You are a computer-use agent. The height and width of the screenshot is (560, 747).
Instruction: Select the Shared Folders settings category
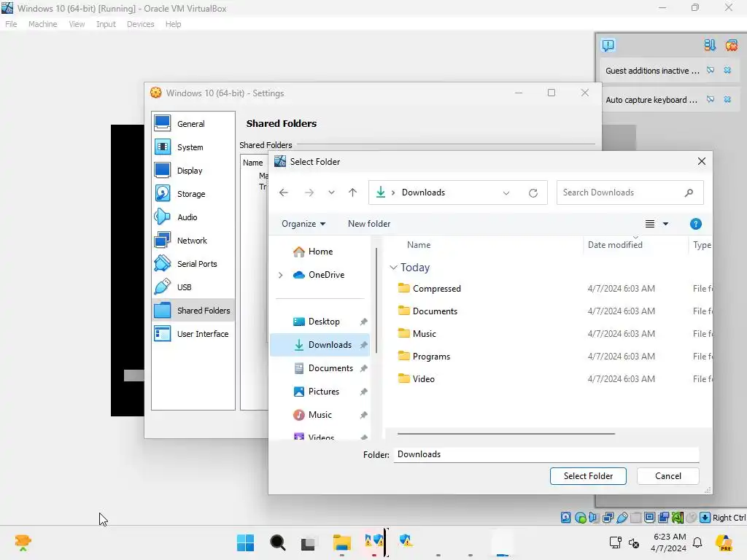(193, 311)
